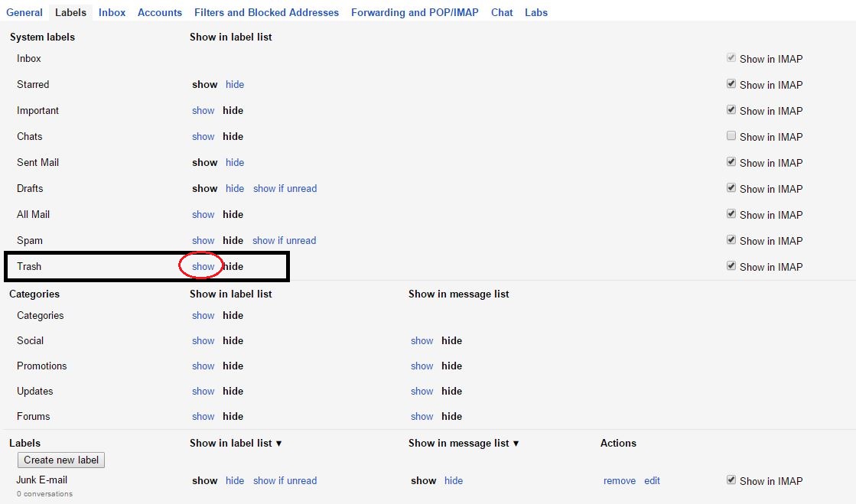Show Social category in message list

pos(421,340)
